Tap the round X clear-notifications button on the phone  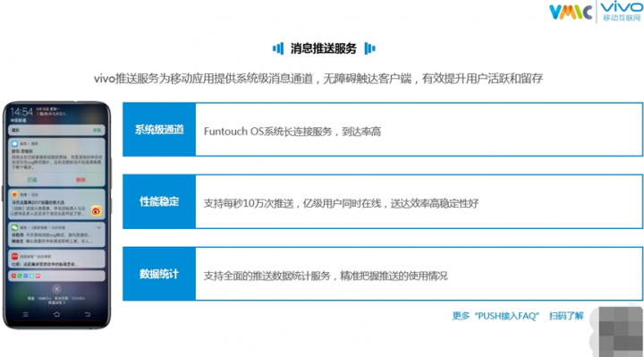(56, 289)
